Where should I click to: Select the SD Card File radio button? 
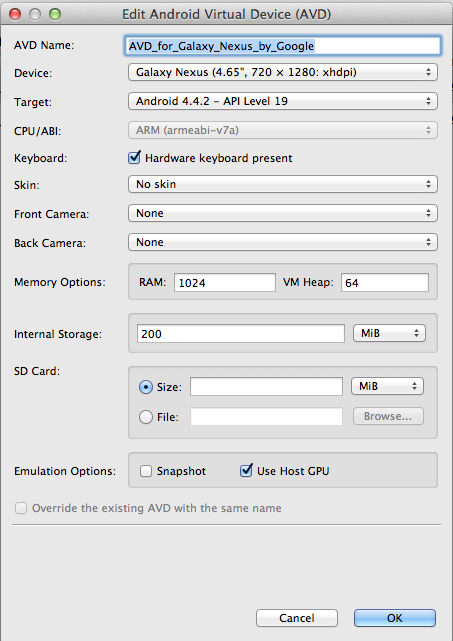146,417
